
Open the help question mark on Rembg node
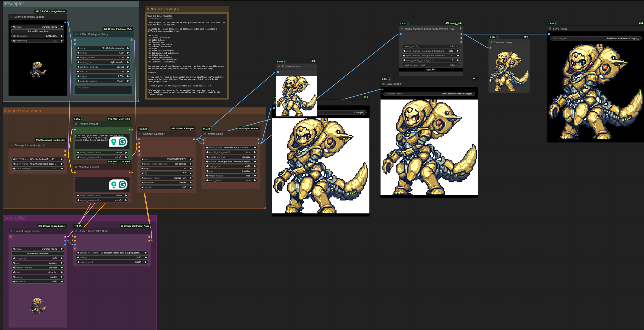460,28
